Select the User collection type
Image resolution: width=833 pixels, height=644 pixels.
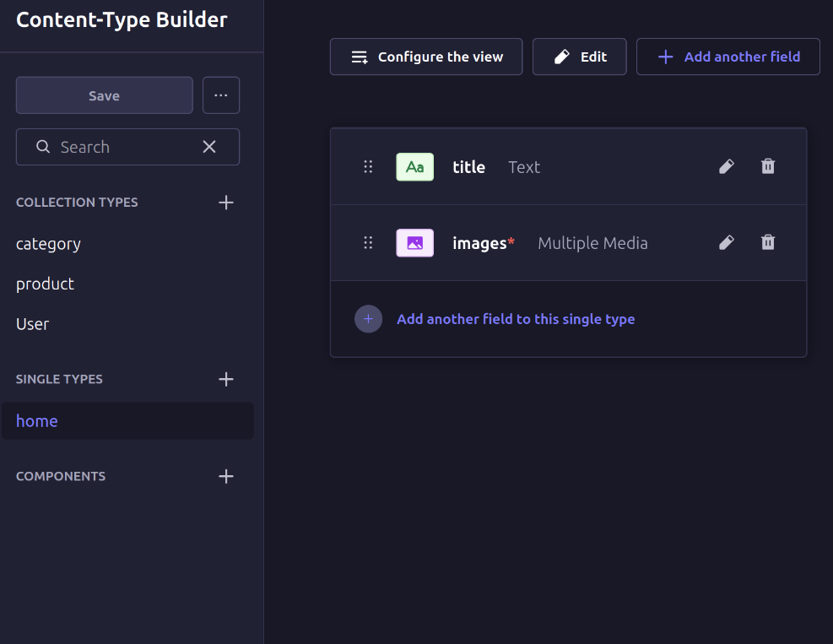[33, 324]
